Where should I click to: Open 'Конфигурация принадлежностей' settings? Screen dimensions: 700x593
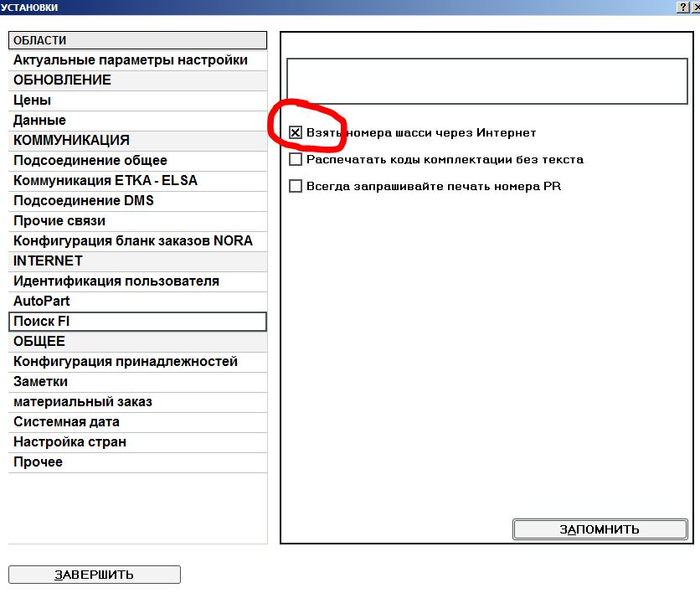point(126,362)
